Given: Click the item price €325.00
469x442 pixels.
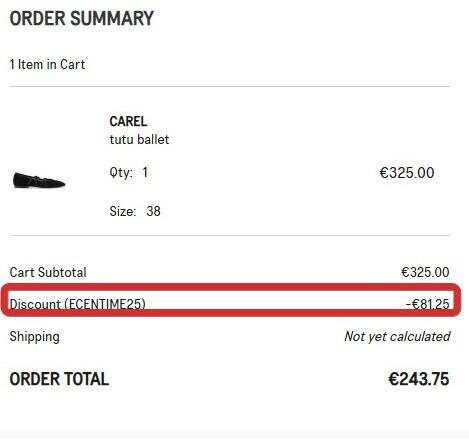Looking at the screenshot, I should [407, 173].
